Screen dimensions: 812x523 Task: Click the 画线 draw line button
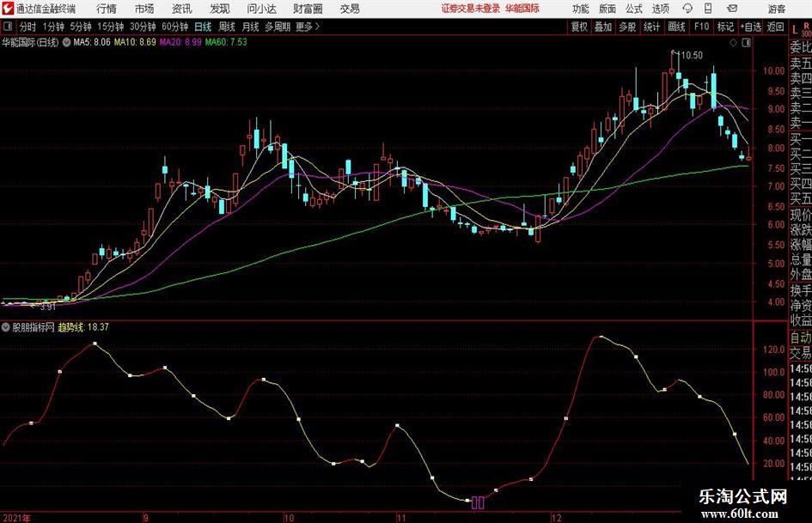676,27
